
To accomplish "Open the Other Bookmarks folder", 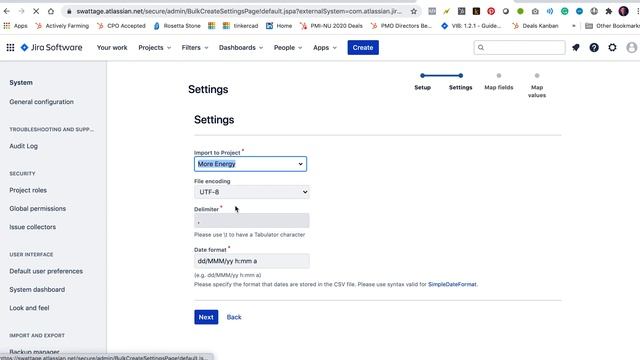I will point(611,26).
